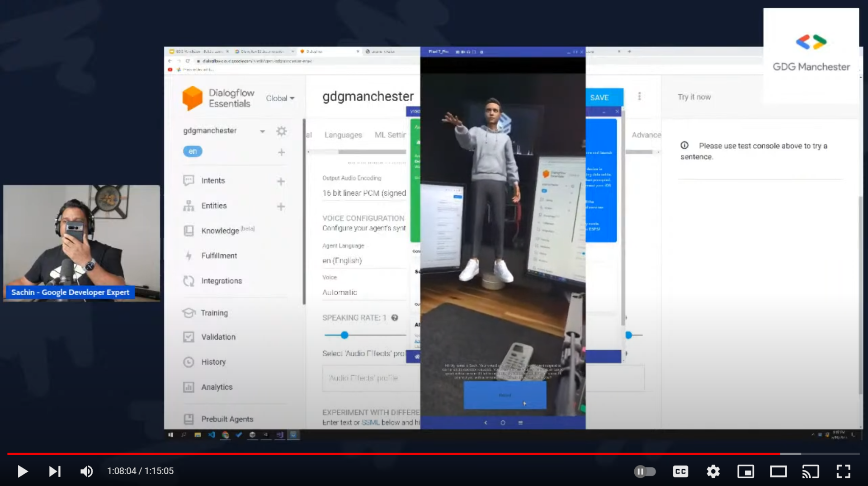The width and height of the screenshot is (868, 486).
Task: Open the Agent Language dropdown
Action: click(x=364, y=261)
